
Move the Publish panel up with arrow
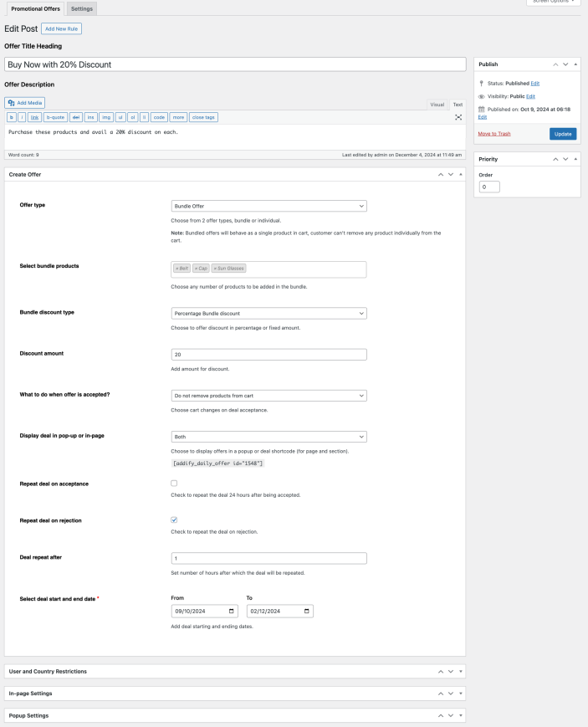click(x=554, y=64)
